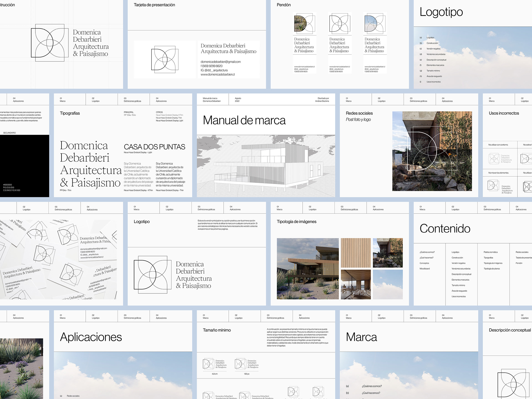Select the Pendón banner with the sky-filled logo
The width and height of the screenshot is (532, 399).
(x=375, y=43)
